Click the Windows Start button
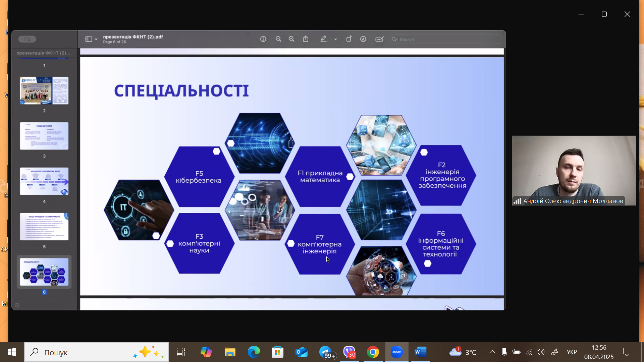Viewport: 644px width, 362px height. pos(12,352)
